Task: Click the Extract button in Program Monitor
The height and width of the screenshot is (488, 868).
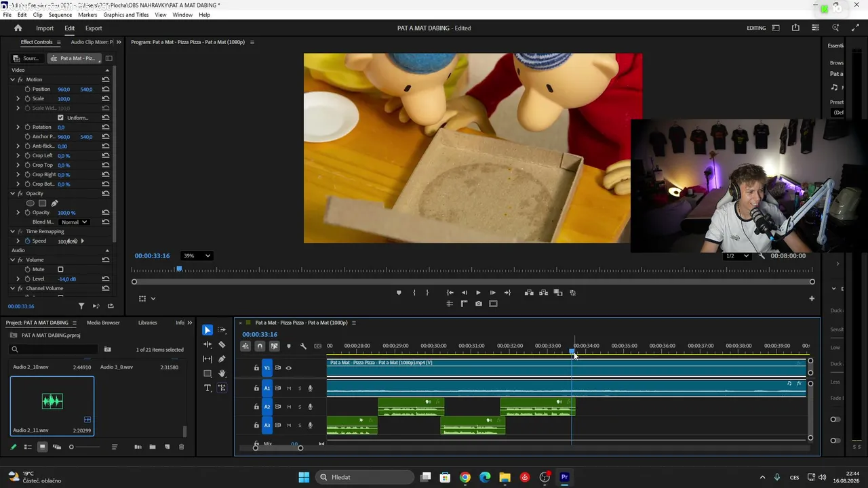Action: tap(544, 293)
